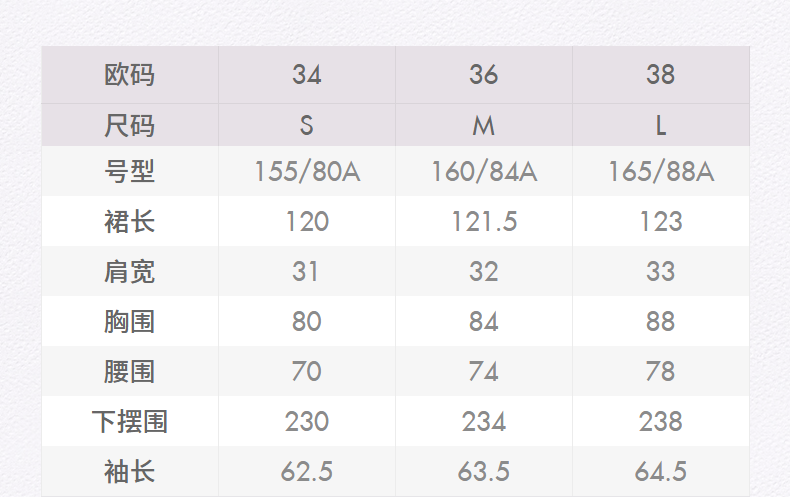Click the 号型 row label
Screen dimensions: 790x497
(x=129, y=172)
